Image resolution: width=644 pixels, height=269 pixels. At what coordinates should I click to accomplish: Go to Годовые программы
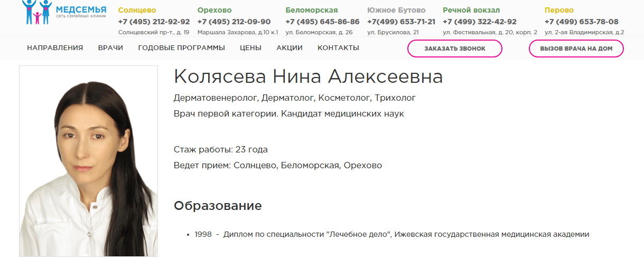[181, 48]
